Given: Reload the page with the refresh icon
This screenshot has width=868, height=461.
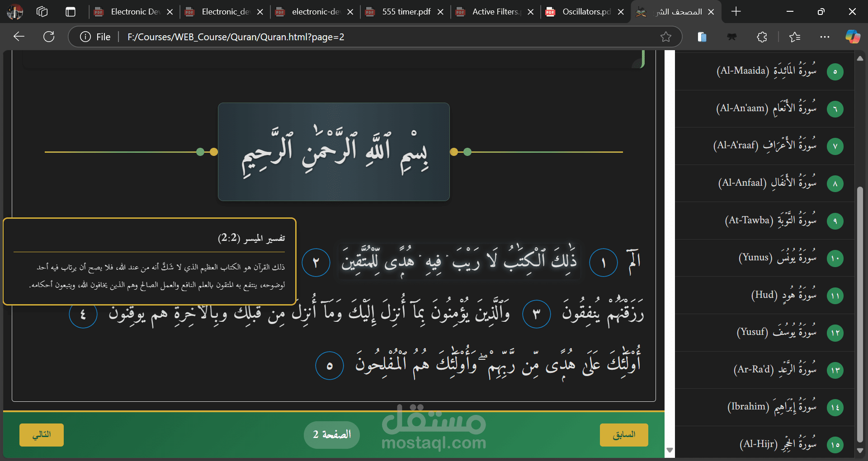Looking at the screenshot, I should [x=49, y=37].
